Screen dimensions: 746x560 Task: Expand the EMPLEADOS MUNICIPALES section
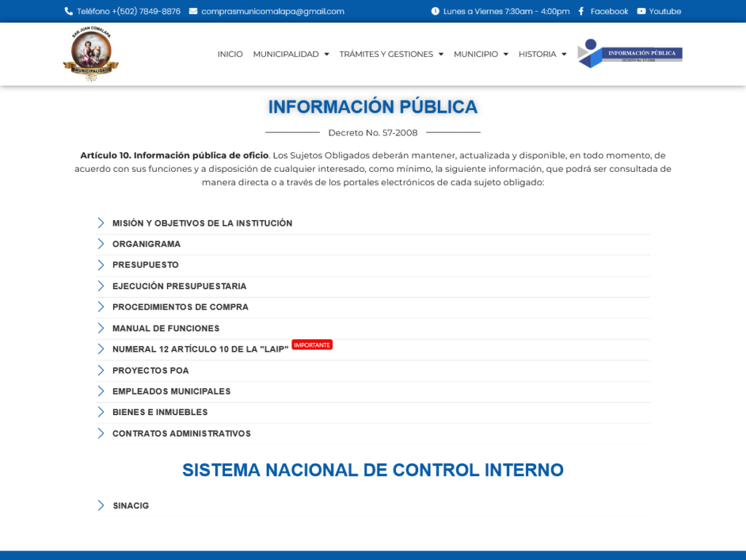171,391
